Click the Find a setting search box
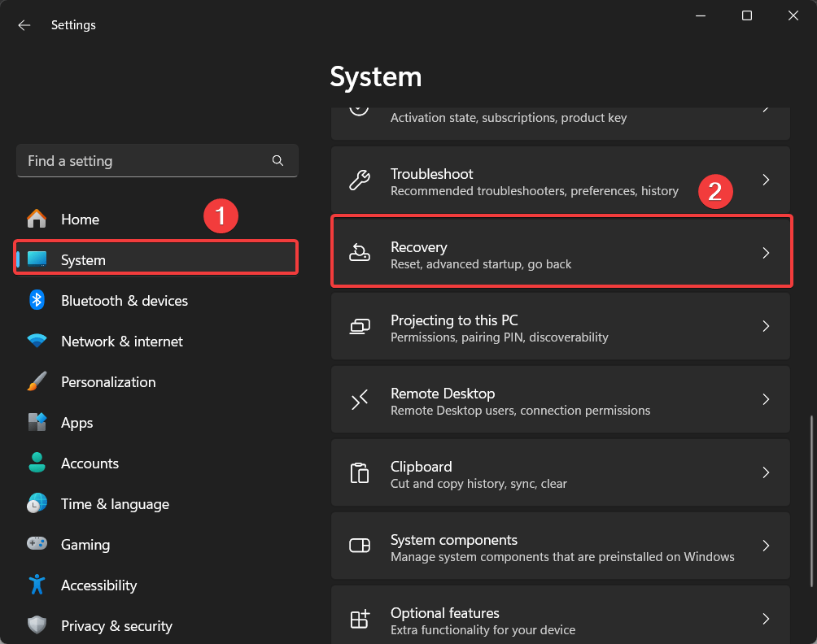Screen dimensions: 817x644 (x=157, y=161)
